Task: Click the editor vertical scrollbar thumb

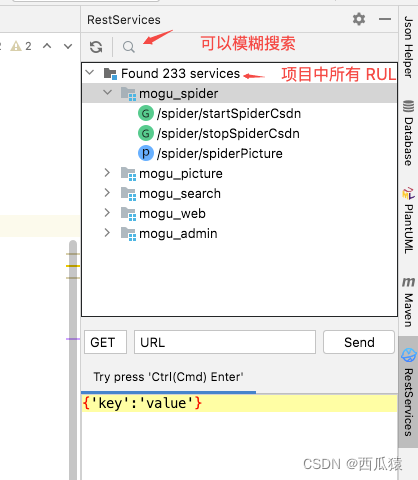Action: click(x=73, y=360)
